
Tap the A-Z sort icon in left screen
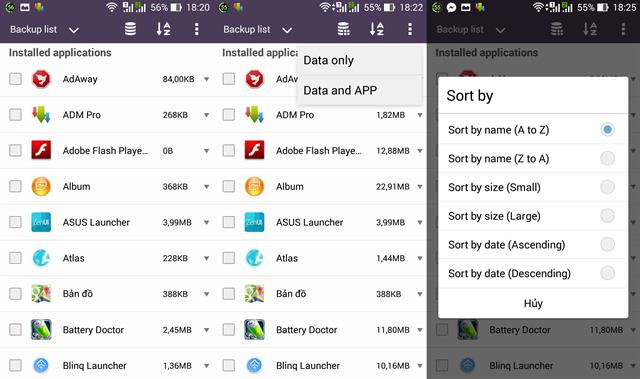[163, 29]
